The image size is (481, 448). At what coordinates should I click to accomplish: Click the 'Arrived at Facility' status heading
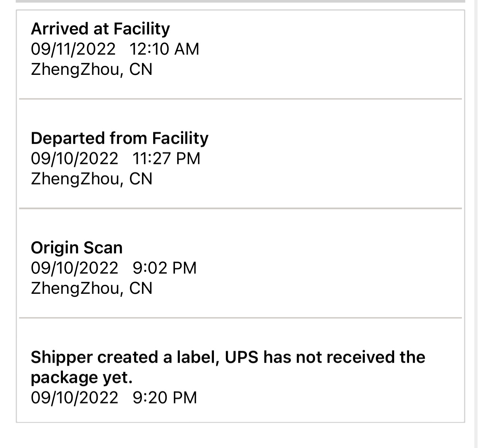click(100, 28)
